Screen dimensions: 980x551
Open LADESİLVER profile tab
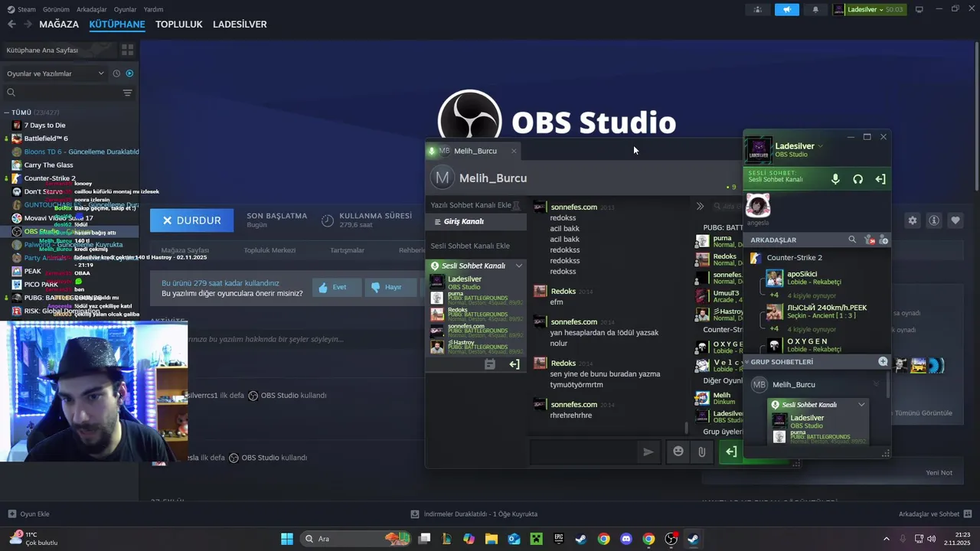pos(240,24)
